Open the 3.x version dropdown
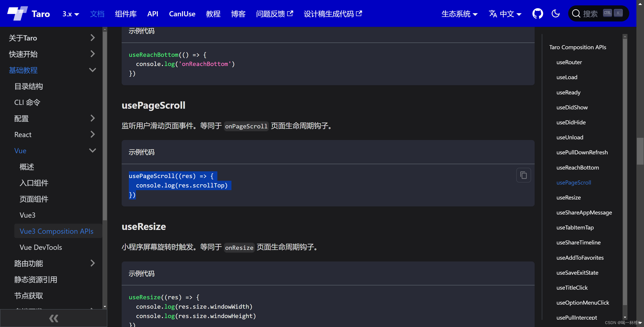644x327 pixels. (x=71, y=14)
